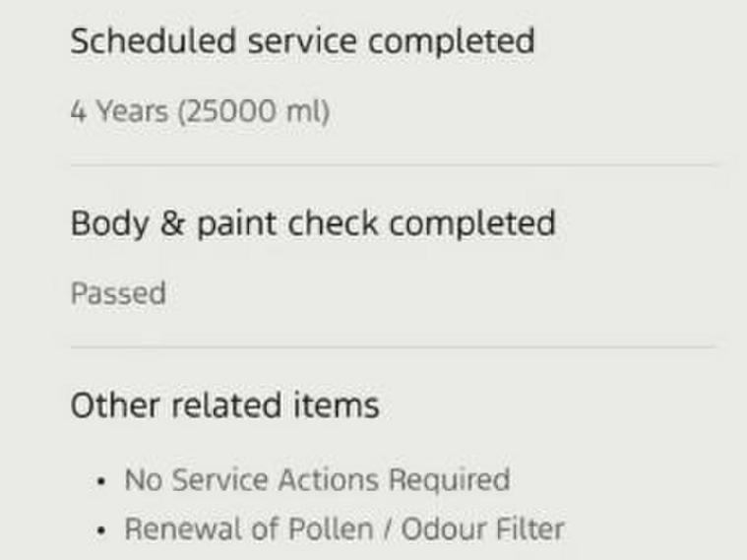Click the "Passed" status text

pos(118,293)
